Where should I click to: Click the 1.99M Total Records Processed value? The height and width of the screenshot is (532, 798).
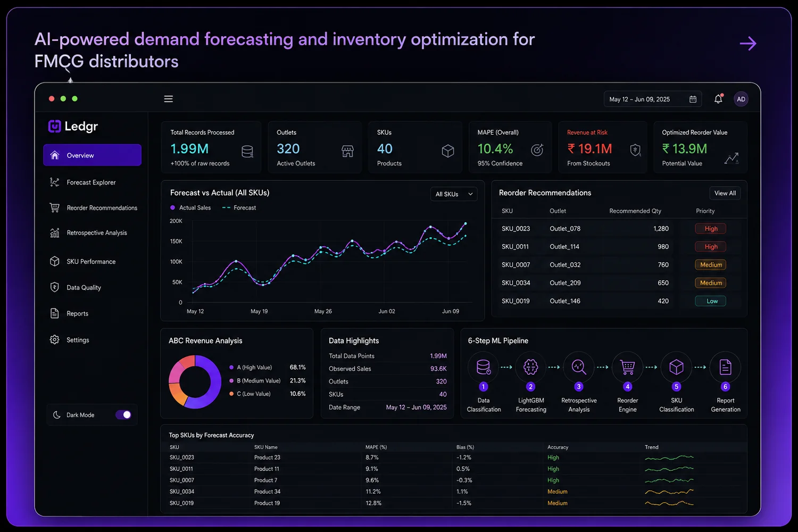189,149
